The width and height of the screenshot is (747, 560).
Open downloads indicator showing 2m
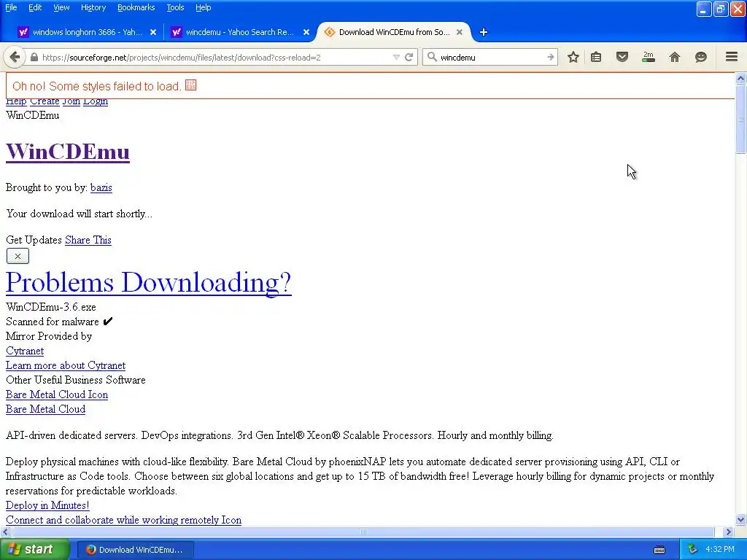(649, 57)
